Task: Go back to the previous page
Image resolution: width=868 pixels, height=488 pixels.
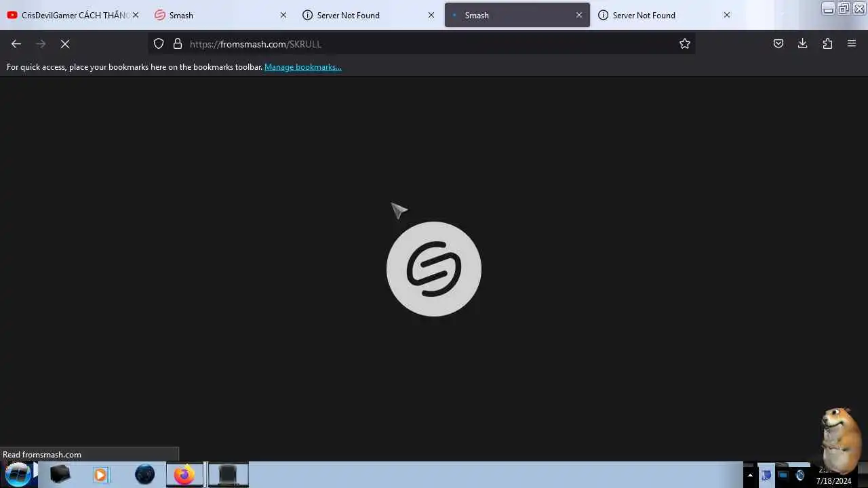Action: (x=16, y=43)
